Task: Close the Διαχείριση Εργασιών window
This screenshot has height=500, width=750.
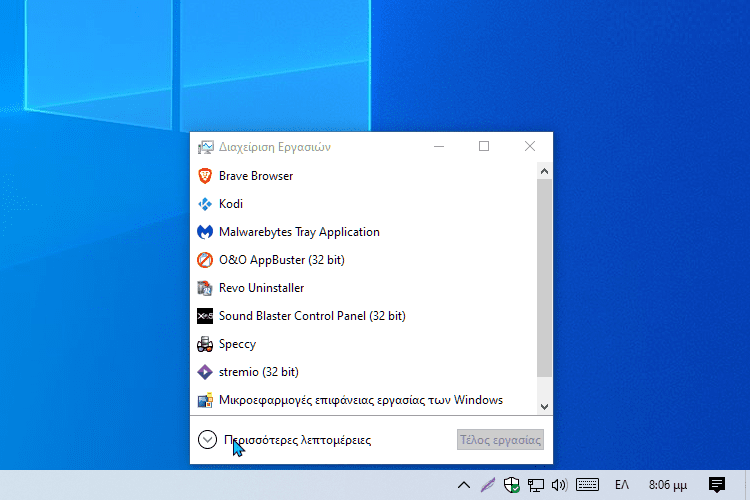Action: (x=529, y=146)
